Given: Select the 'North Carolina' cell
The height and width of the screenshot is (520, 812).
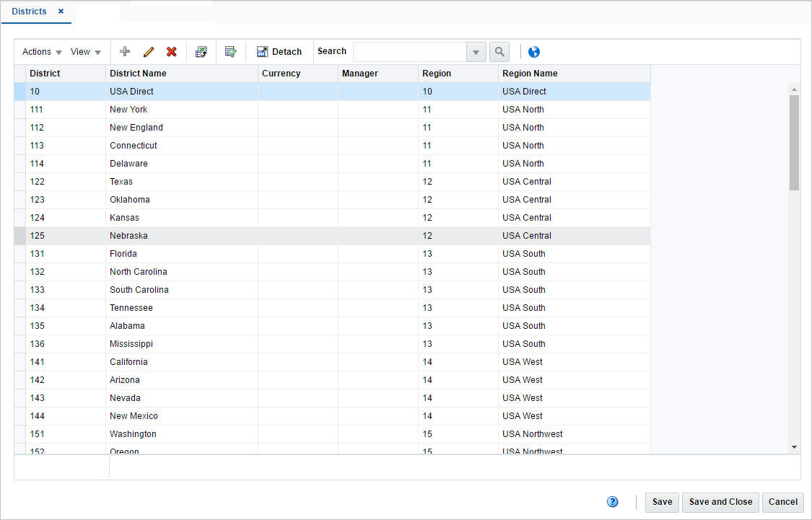Looking at the screenshot, I should coord(182,272).
